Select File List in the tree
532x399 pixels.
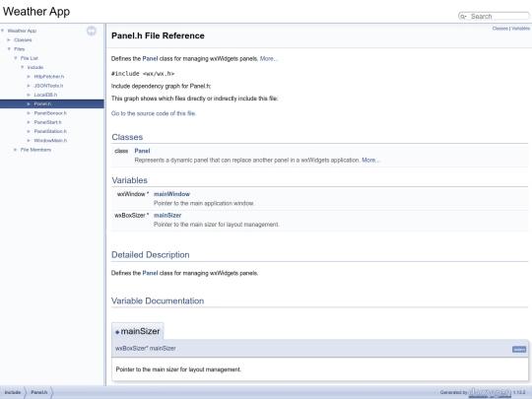[x=30, y=58]
